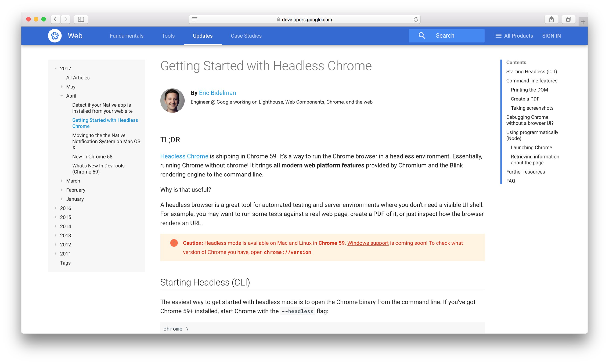Open Tags in the sidebar

[x=65, y=263]
